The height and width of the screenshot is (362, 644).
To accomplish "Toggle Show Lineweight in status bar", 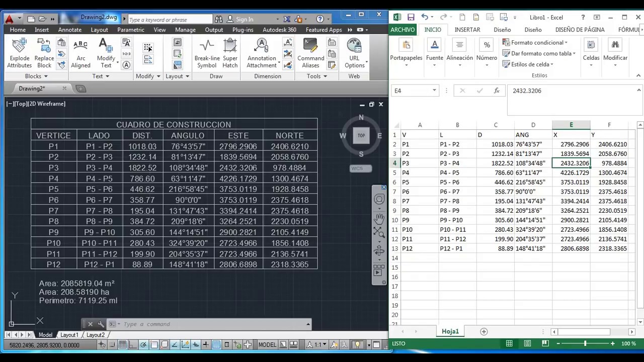I will coord(206,345).
